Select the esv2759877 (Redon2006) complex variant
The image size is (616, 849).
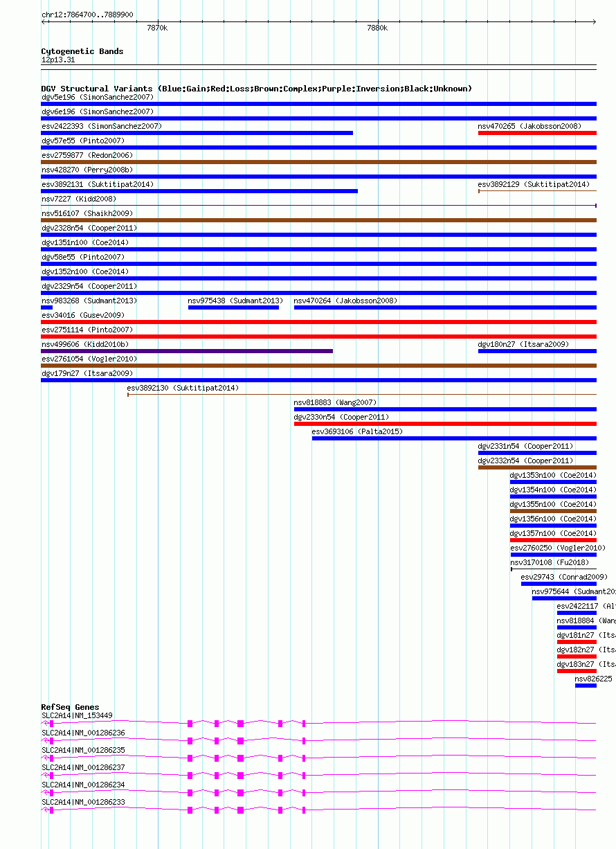pyautogui.click(x=87, y=155)
